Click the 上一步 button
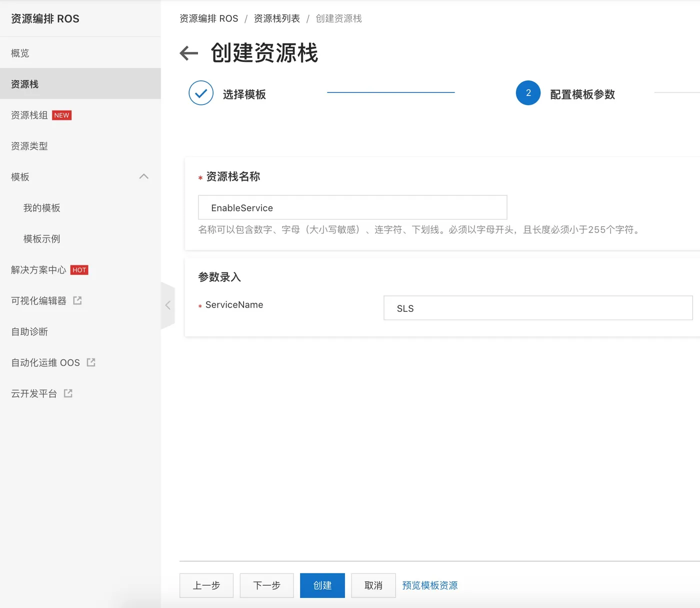 point(206,585)
